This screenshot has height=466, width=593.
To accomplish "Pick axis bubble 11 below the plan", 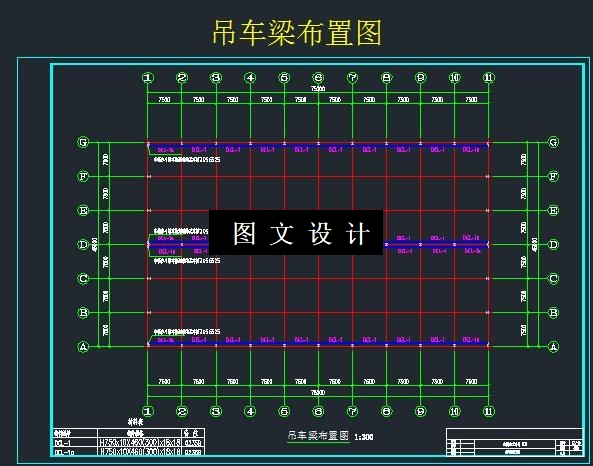I will (489, 411).
